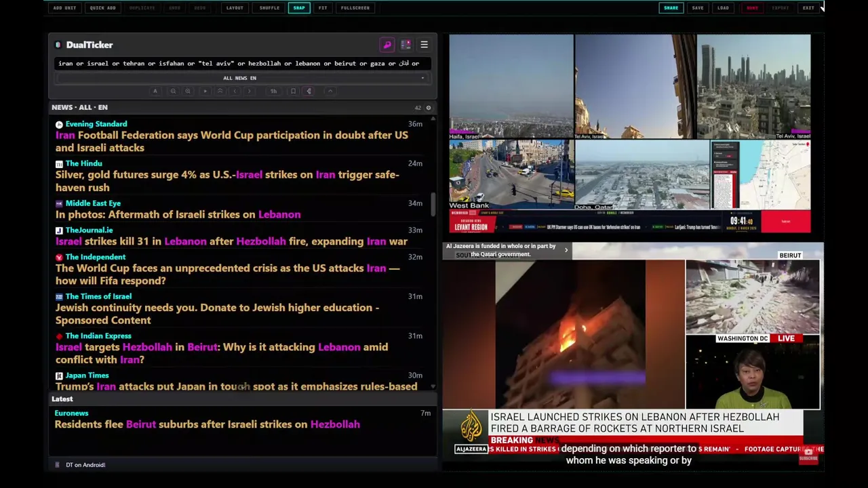Click the SHARE button

click(x=671, y=8)
